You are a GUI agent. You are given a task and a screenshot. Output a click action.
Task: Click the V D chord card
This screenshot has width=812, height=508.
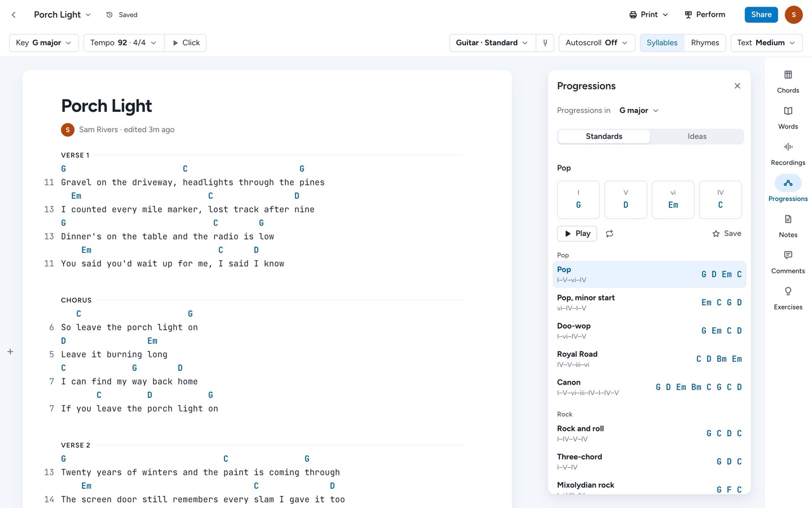click(x=626, y=200)
